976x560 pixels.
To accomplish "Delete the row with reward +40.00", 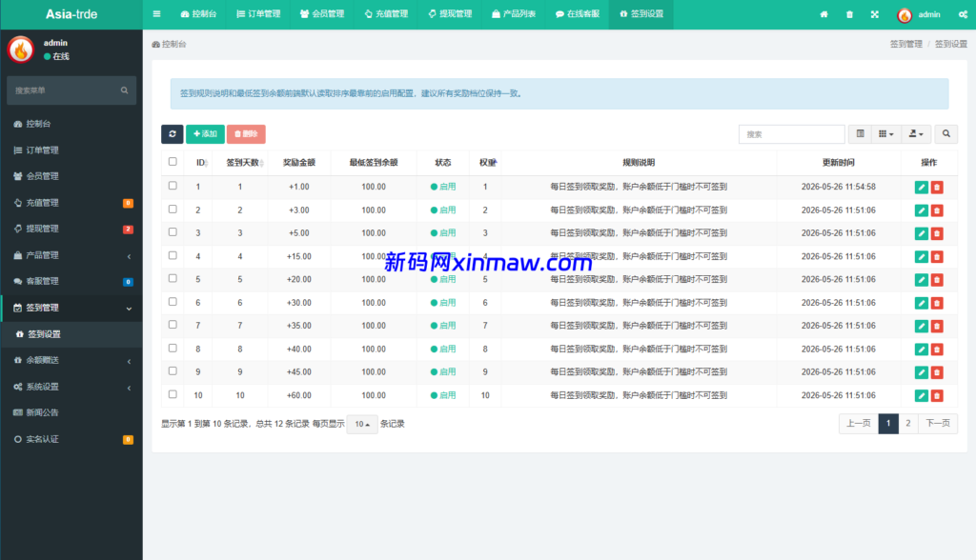I will pyautogui.click(x=937, y=350).
